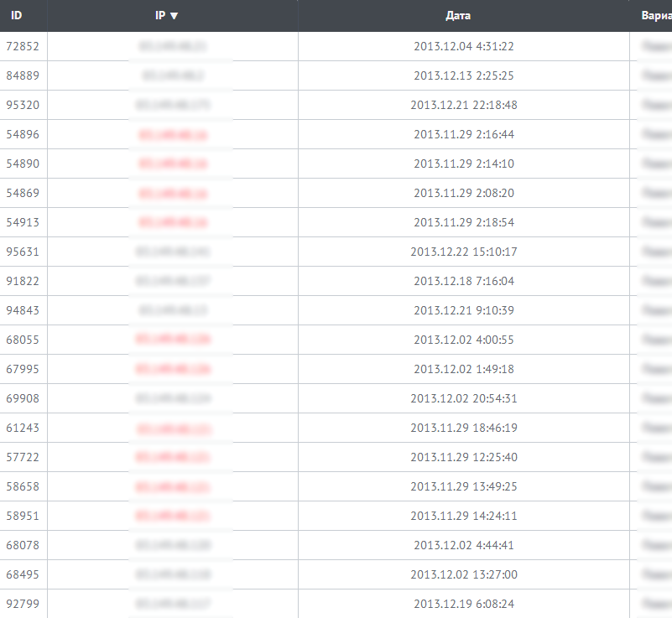Click date 2013.12.21 9:10:39
Screen dimensions: 672x618
pyautogui.click(x=464, y=310)
